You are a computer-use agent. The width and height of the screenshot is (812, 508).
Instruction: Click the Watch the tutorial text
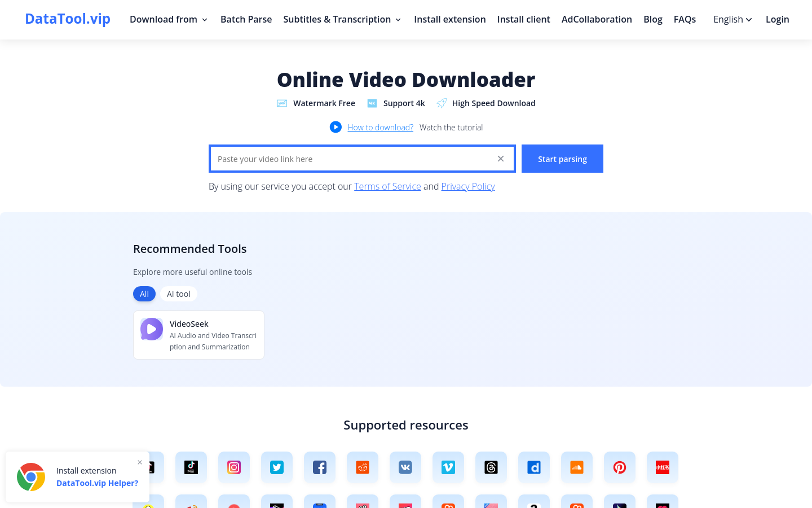[x=451, y=128]
